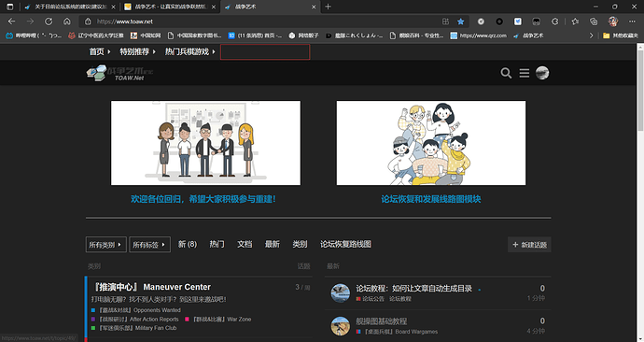Open topic 论坛教程：如何让文章自动生成目录

(413, 289)
